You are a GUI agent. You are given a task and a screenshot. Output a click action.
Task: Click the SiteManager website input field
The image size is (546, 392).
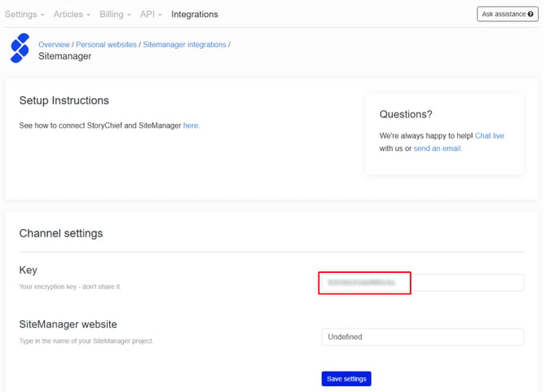[x=422, y=337]
